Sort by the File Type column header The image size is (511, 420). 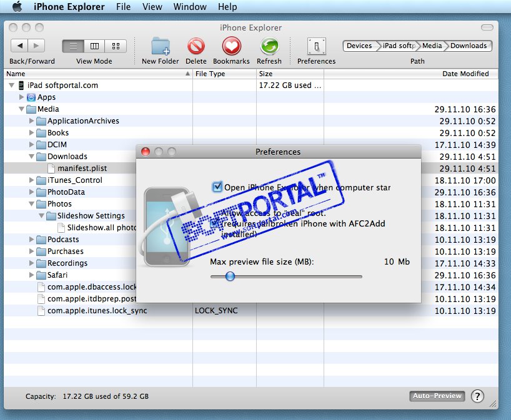point(224,74)
